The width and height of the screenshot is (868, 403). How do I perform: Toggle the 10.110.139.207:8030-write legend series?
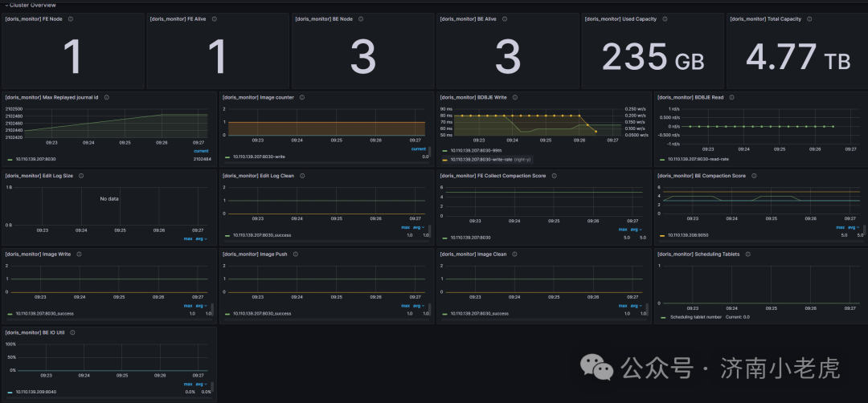[x=259, y=157]
